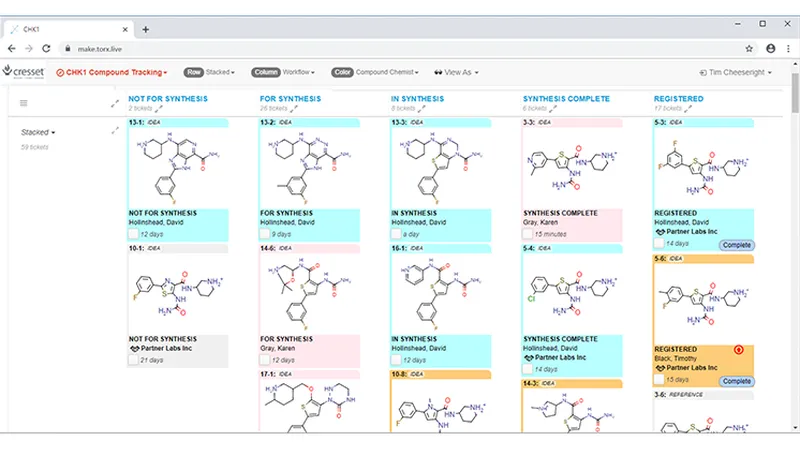Tick checkbox on card 10-1
This screenshot has height=450, width=800.
point(133,360)
